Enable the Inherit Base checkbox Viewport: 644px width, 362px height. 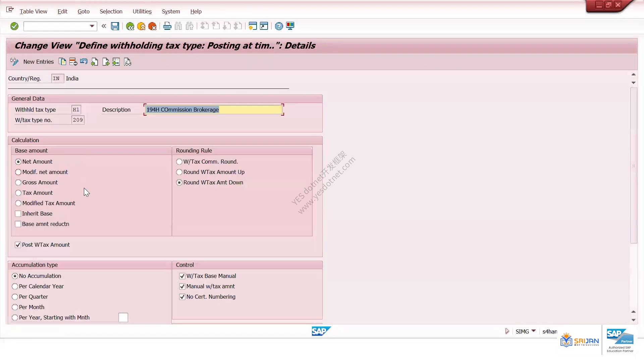coord(18,214)
